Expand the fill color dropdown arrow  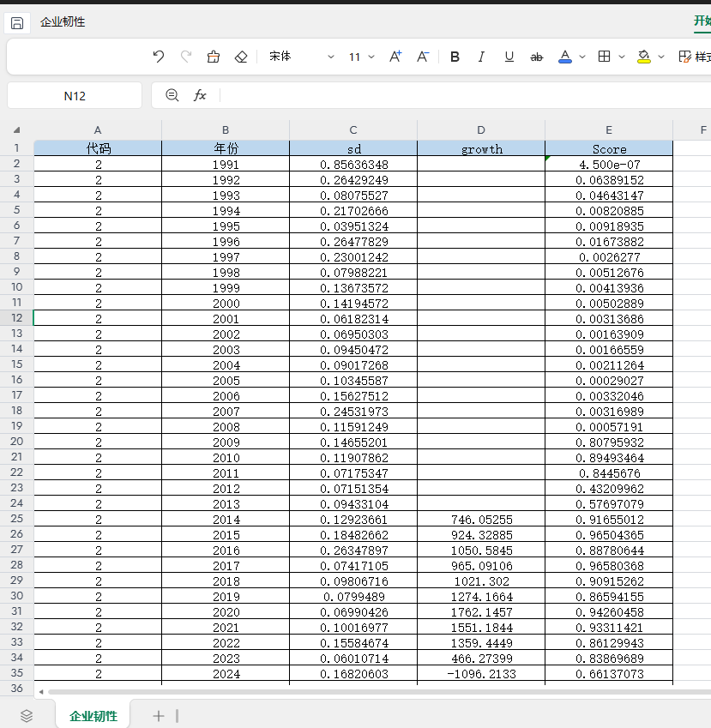pos(661,57)
